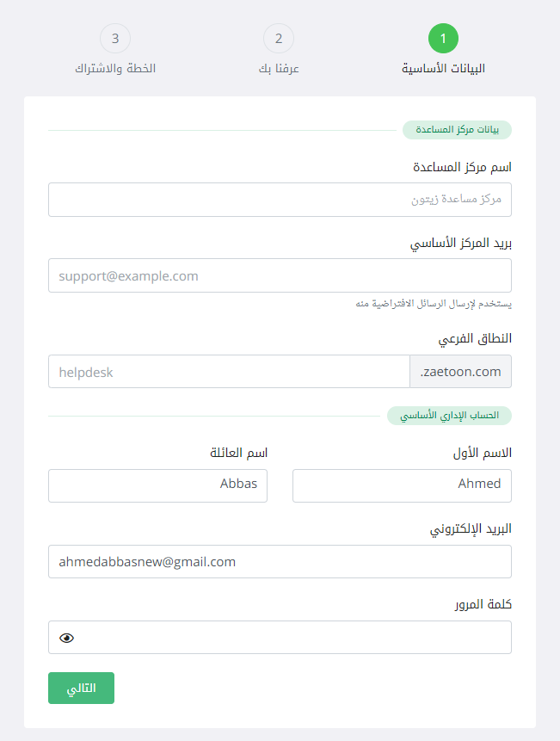
Task: Open step 3 circle الخطة والاشتراك
Action: coord(115,39)
